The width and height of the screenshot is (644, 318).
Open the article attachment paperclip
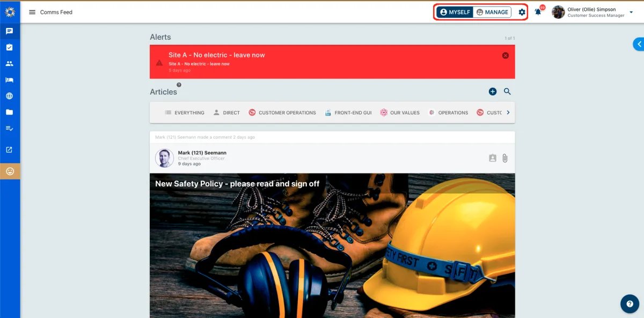tap(505, 158)
